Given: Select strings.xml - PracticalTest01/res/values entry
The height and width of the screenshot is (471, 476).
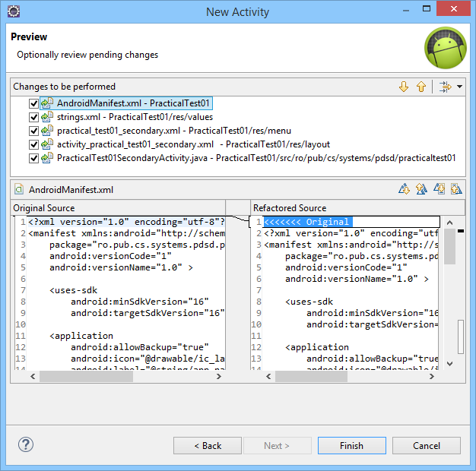Looking at the screenshot, I should [x=135, y=117].
